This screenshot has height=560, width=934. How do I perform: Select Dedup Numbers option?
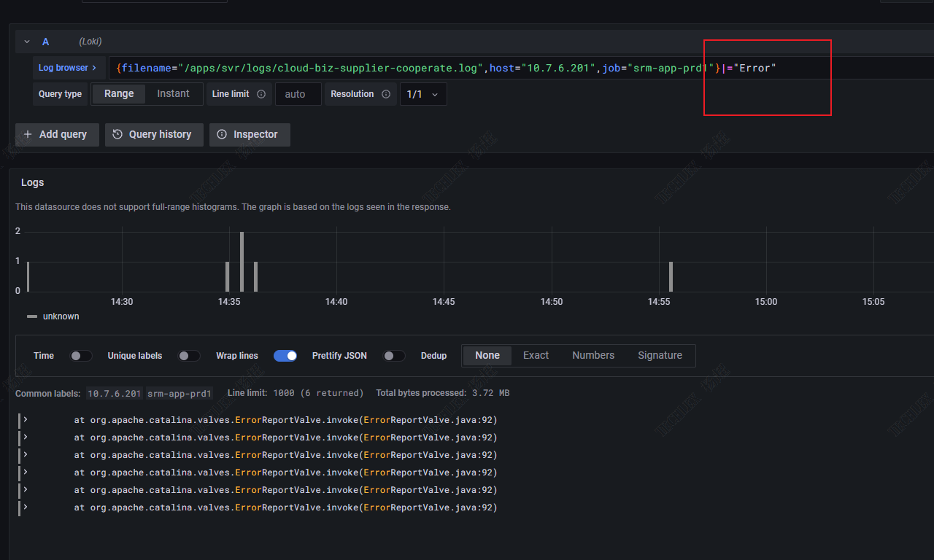(593, 356)
